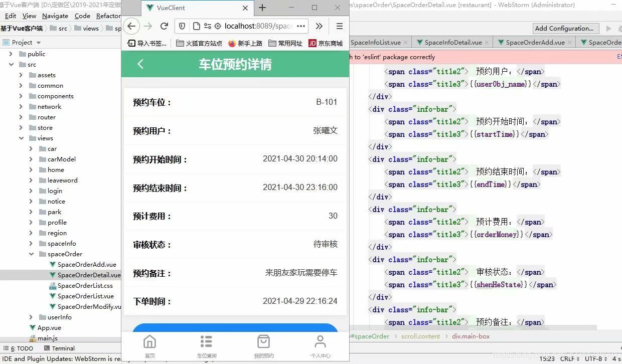Click the src breadcrumb in navigation bar
Screen dimensions: 622x364
coord(59,28)
